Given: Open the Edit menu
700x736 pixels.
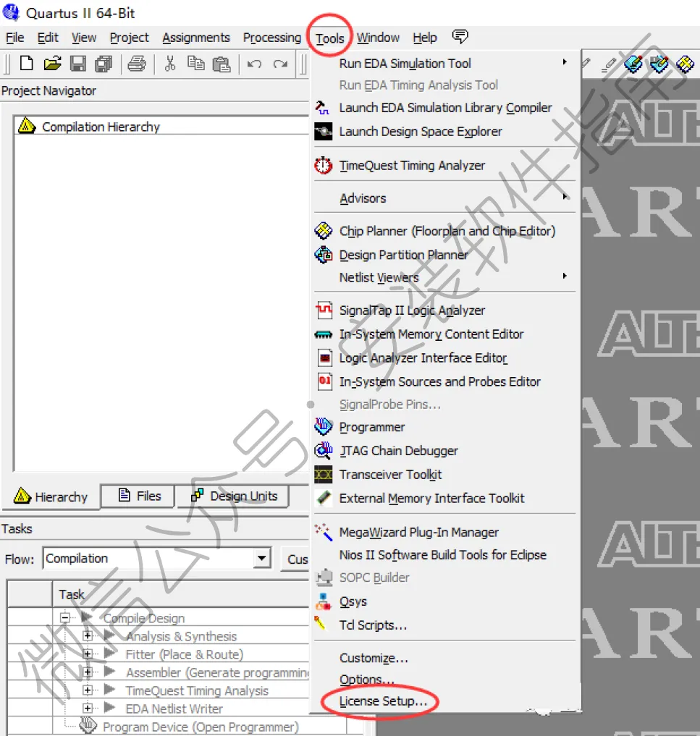Looking at the screenshot, I should coord(48,38).
